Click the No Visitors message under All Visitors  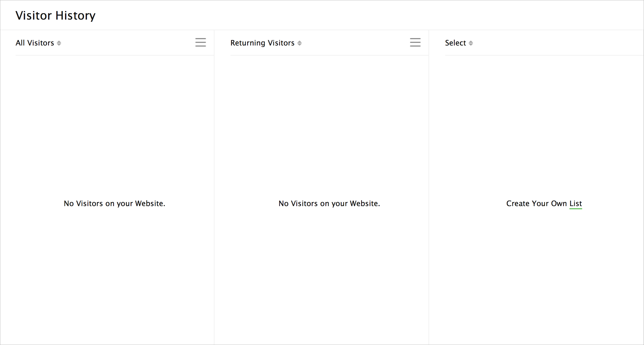pos(114,203)
